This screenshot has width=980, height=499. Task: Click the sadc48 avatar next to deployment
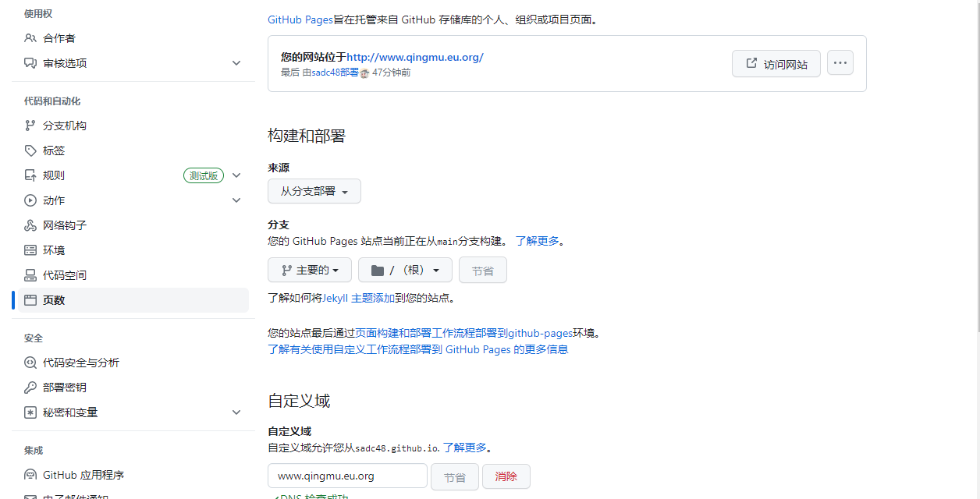point(364,73)
